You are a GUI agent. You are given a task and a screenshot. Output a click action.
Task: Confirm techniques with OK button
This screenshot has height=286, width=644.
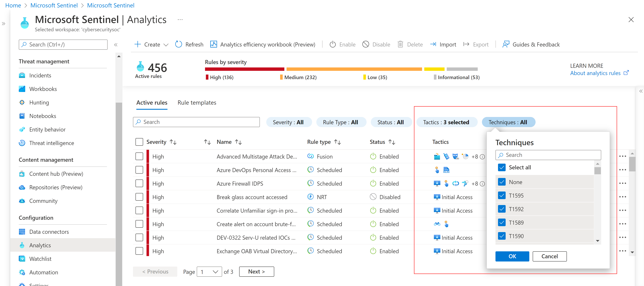(x=512, y=256)
